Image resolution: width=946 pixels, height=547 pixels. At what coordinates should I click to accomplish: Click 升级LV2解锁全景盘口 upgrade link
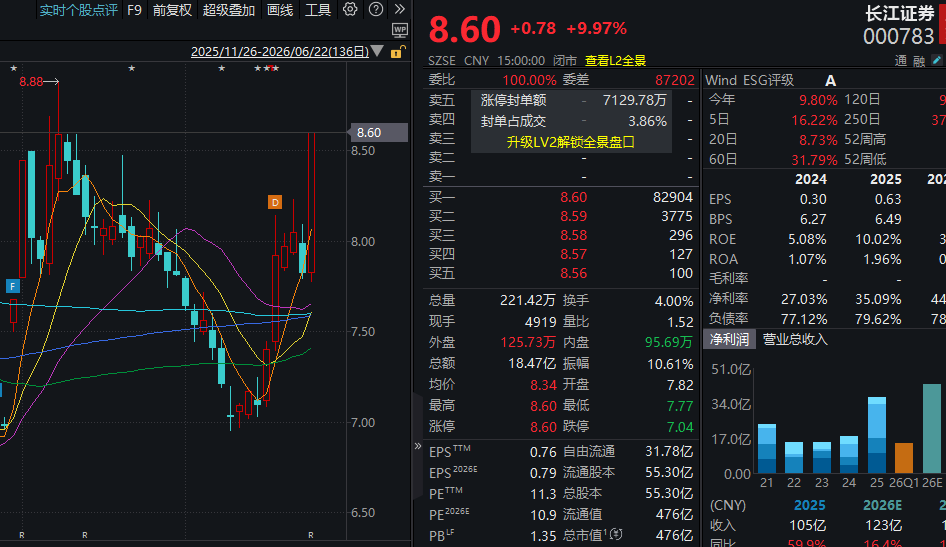(571, 142)
